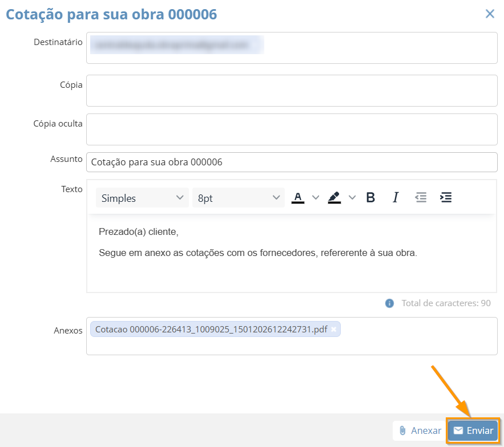The width and height of the screenshot is (504, 447).
Task: Expand font color picker arrow
Action: point(316,198)
